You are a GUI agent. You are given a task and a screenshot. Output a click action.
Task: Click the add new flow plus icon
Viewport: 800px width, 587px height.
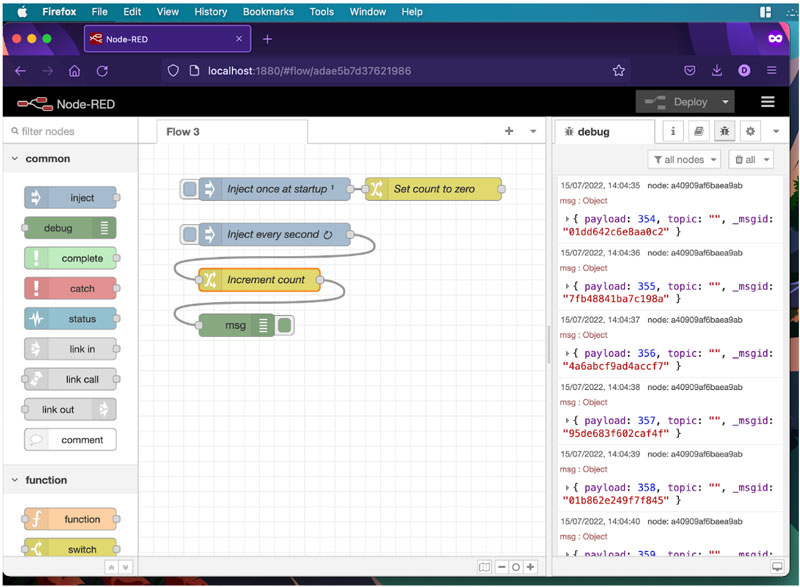click(509, 131)
